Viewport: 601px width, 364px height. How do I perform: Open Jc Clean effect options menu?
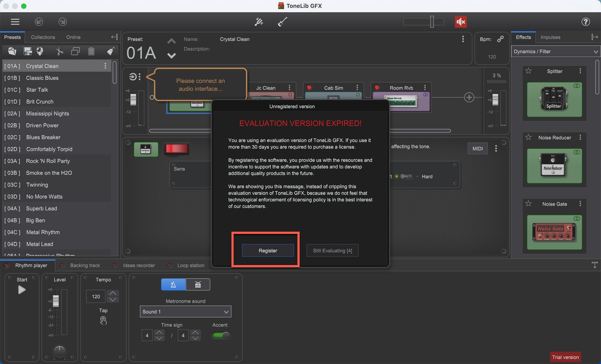click(x=289, y=88)
